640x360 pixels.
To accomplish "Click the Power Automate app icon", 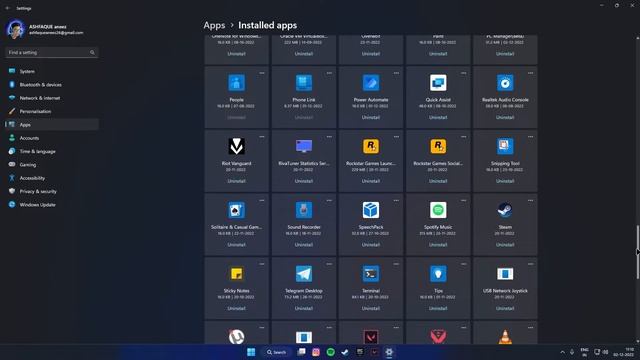I will 371,83.
